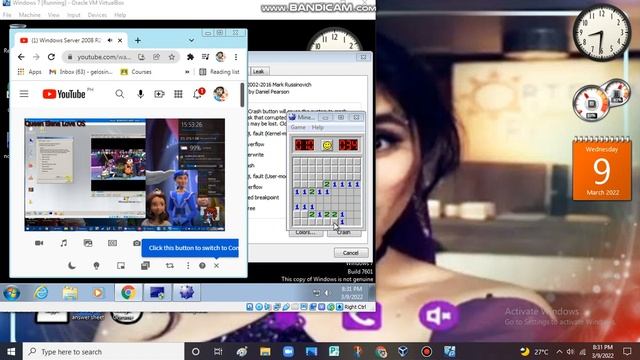Open Windows 10 action center notifications
Screen dimensions: 640x360
628,351
